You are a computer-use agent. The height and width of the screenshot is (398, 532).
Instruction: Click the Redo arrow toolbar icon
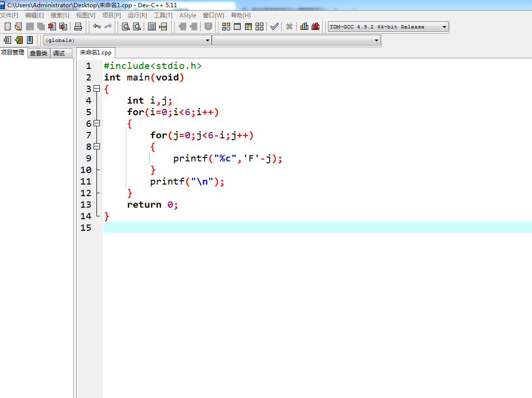click(108, 27)
